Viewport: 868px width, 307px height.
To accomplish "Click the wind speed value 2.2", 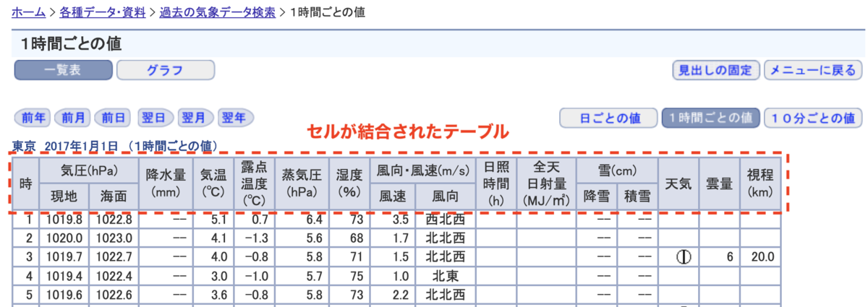I will point(393,294).
